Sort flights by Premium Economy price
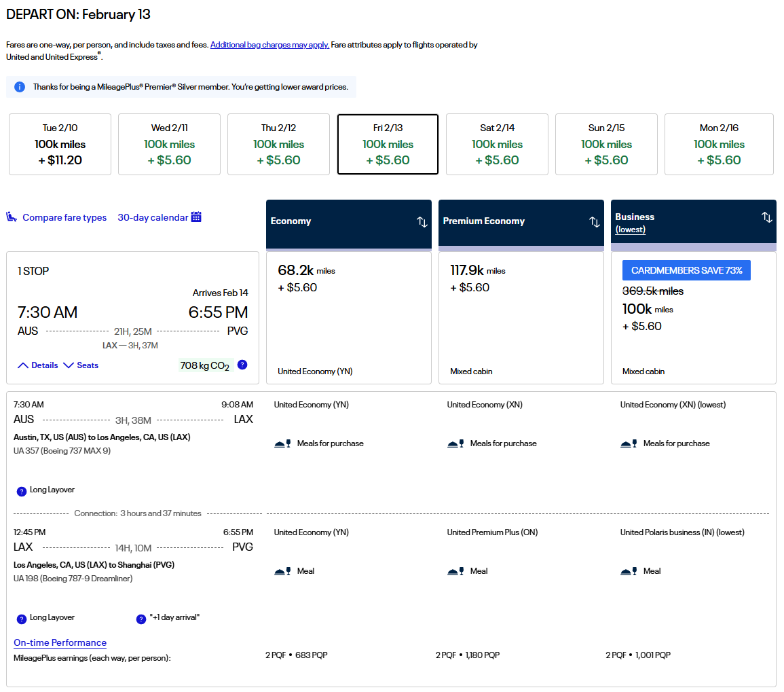 click(x=594, y=222)
